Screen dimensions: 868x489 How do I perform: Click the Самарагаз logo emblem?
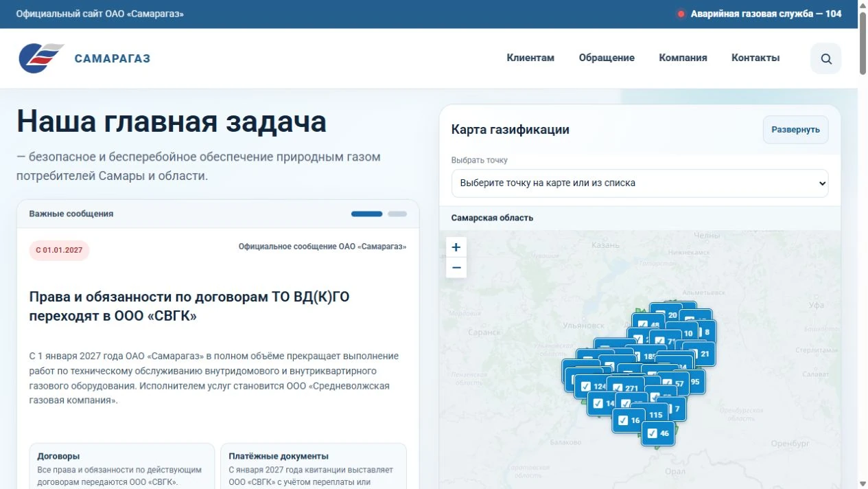point(41,58)
